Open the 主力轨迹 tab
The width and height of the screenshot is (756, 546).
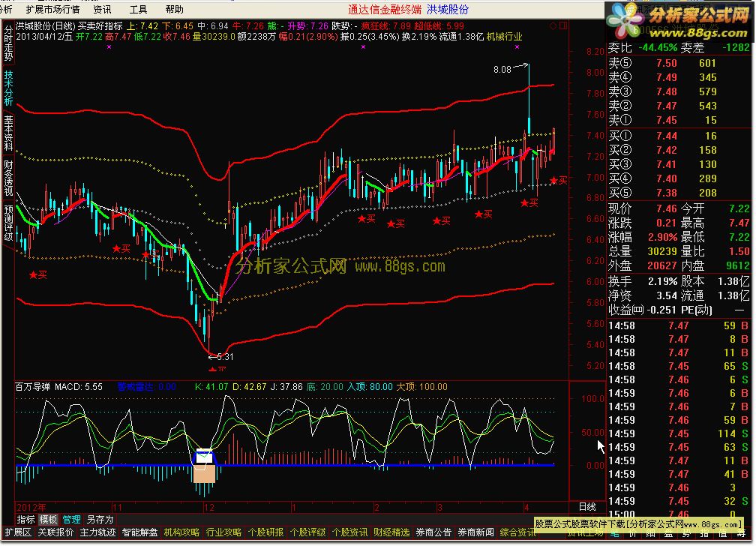[97, 532]
